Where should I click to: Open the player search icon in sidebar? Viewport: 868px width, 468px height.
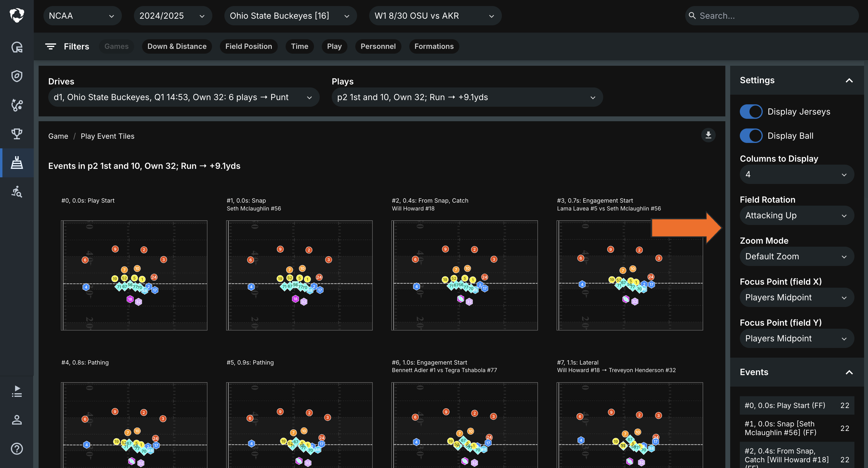click(17, 191)
